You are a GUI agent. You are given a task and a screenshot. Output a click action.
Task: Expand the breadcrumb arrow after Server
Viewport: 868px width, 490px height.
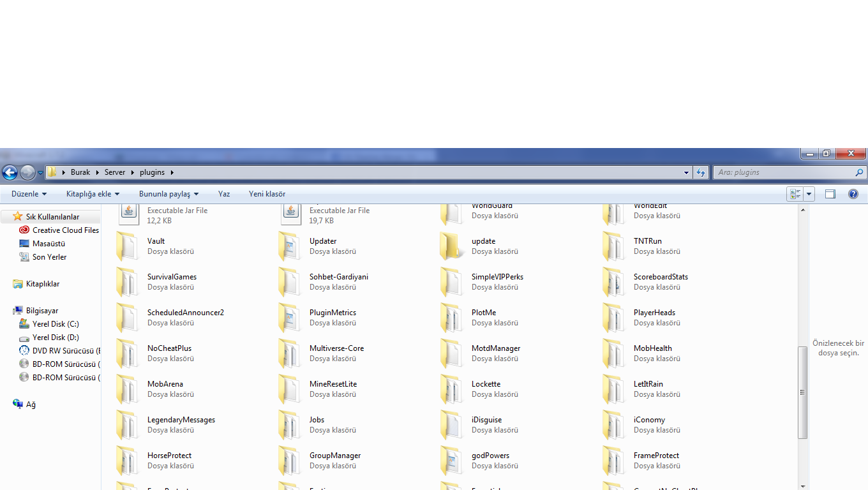click(x=133, y=172)
